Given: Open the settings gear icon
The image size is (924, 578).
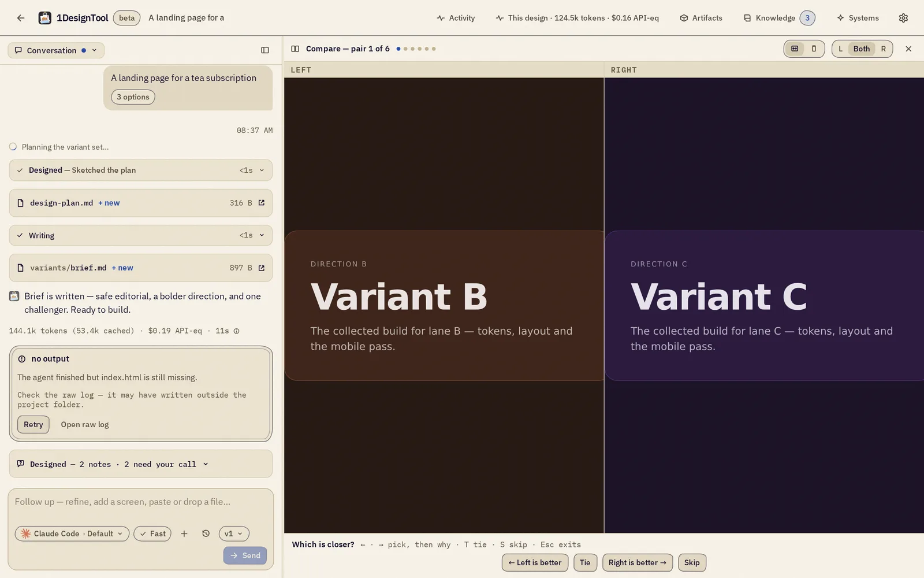Looking at the screenshot, I should tap(903, 18).
